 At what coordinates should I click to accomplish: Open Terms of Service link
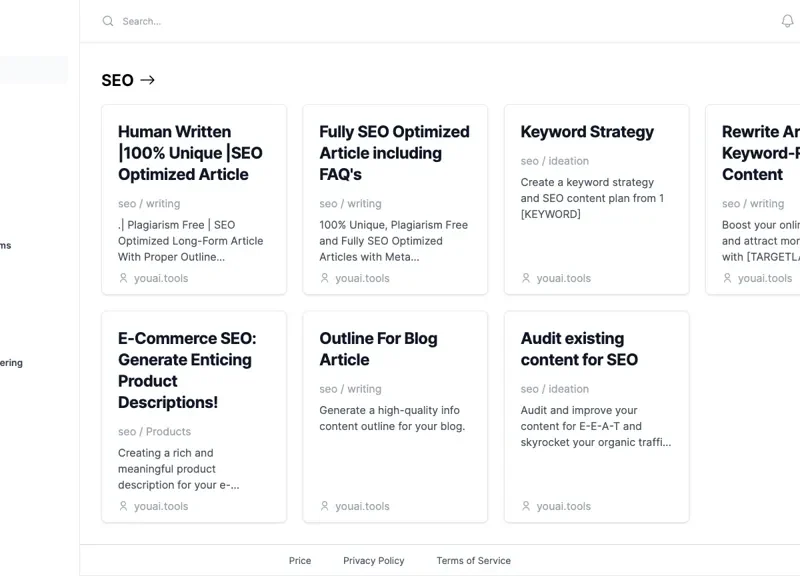[x=473, y=560]
